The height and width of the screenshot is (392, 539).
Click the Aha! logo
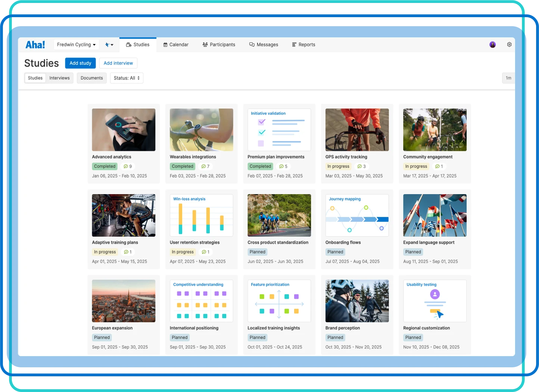35,44
